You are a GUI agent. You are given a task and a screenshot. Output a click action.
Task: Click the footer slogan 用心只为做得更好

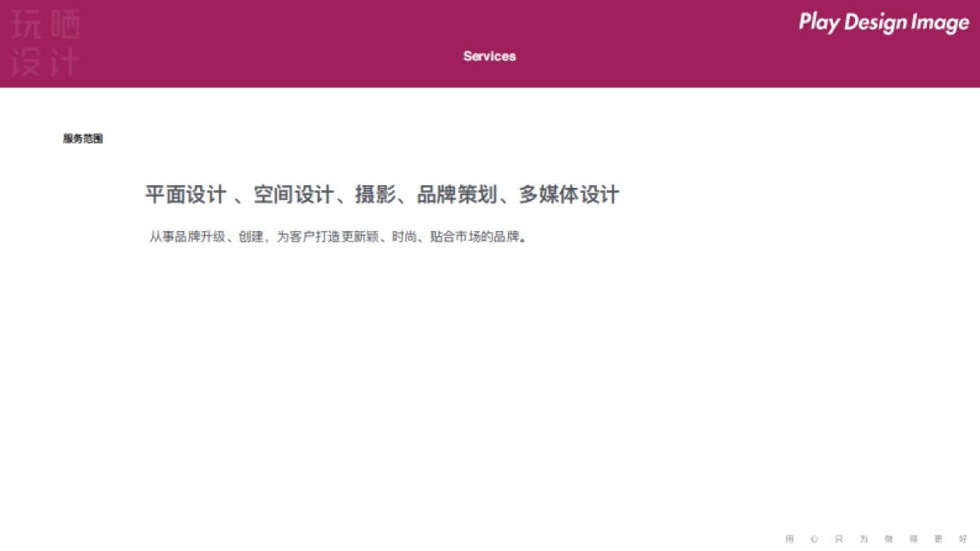point(876,539)
